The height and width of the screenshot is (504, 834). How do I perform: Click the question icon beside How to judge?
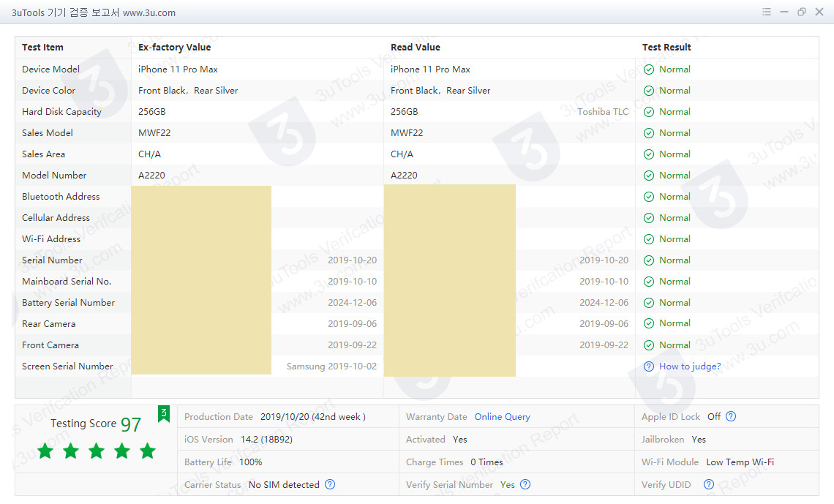(649, 366)
